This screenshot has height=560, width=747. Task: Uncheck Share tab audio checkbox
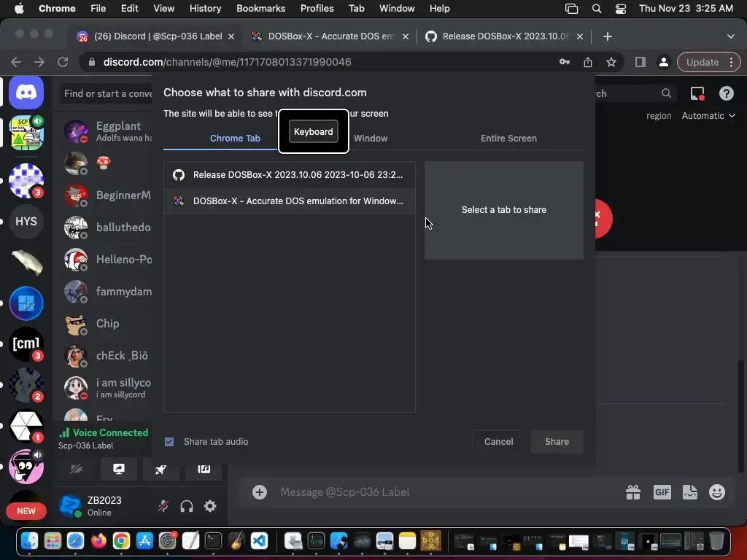[169, 442]
